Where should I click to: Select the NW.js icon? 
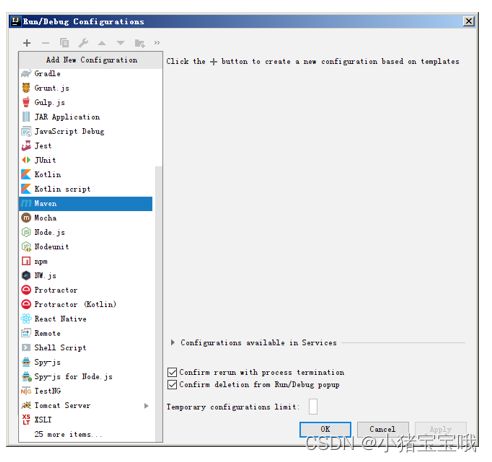coord(26,275)
